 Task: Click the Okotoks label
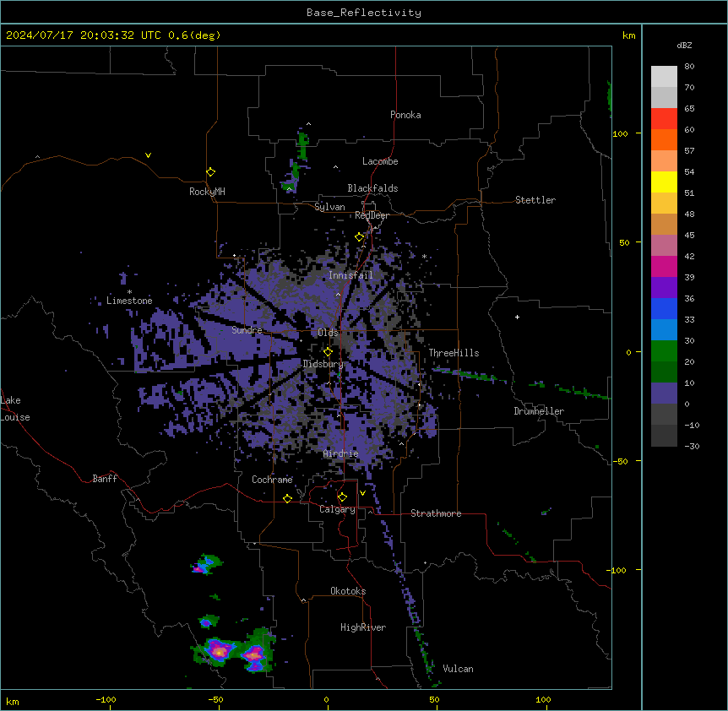[x=348, y=591]
